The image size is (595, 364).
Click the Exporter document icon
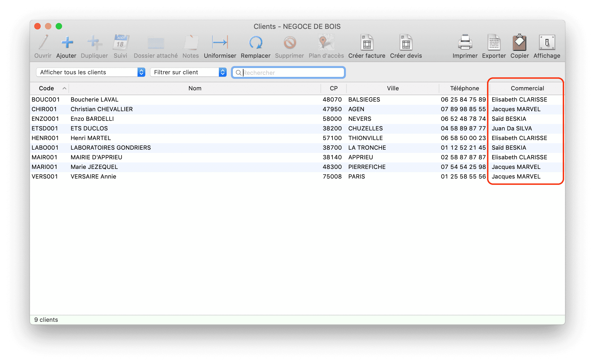[x=494, y=42]
